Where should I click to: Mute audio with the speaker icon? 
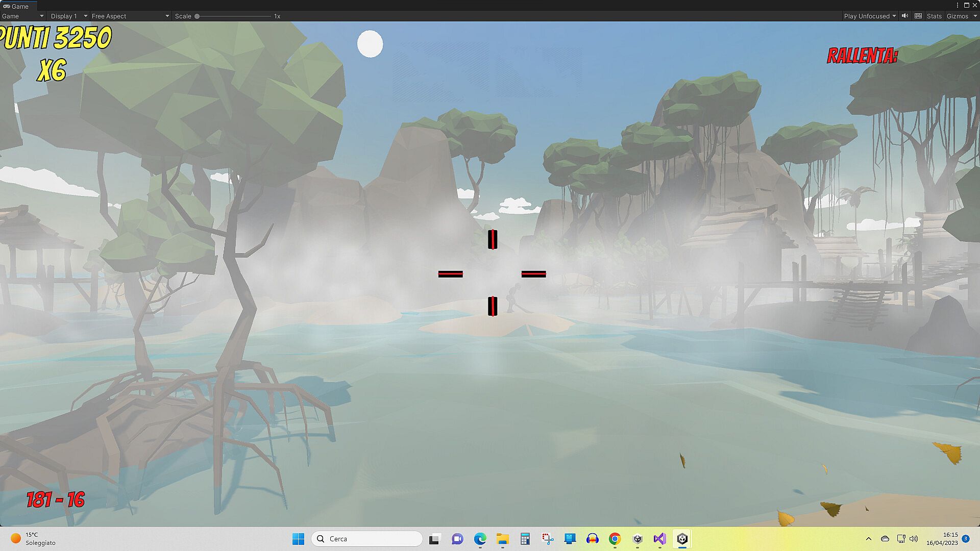(x=905, y=16)
